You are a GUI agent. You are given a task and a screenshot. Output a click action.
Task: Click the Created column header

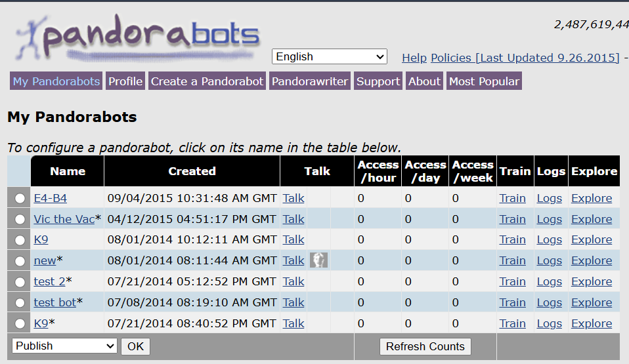192,171
